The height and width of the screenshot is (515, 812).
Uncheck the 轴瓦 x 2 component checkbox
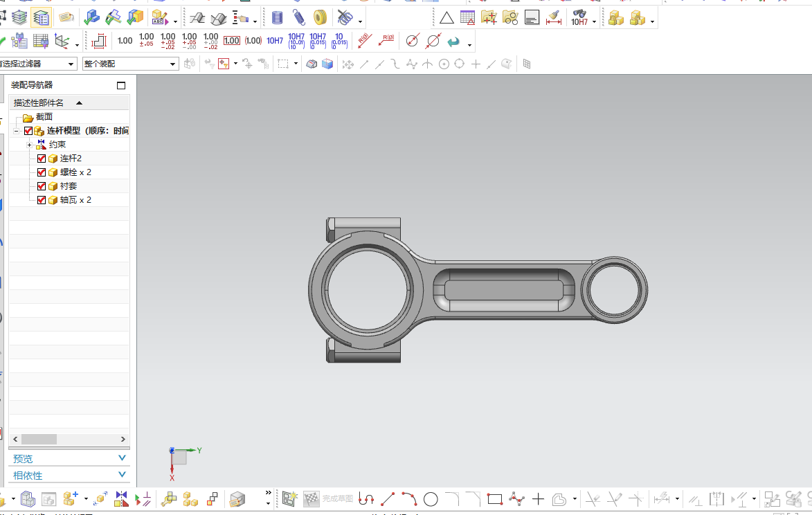[x=42, y=200]
